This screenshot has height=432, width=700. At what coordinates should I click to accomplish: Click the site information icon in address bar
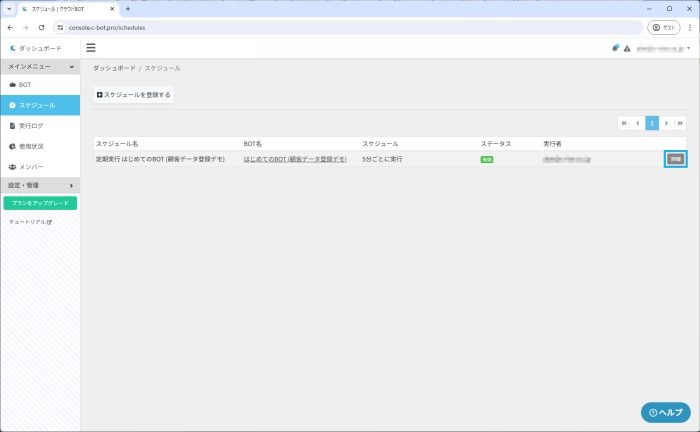tap(60, 27)
